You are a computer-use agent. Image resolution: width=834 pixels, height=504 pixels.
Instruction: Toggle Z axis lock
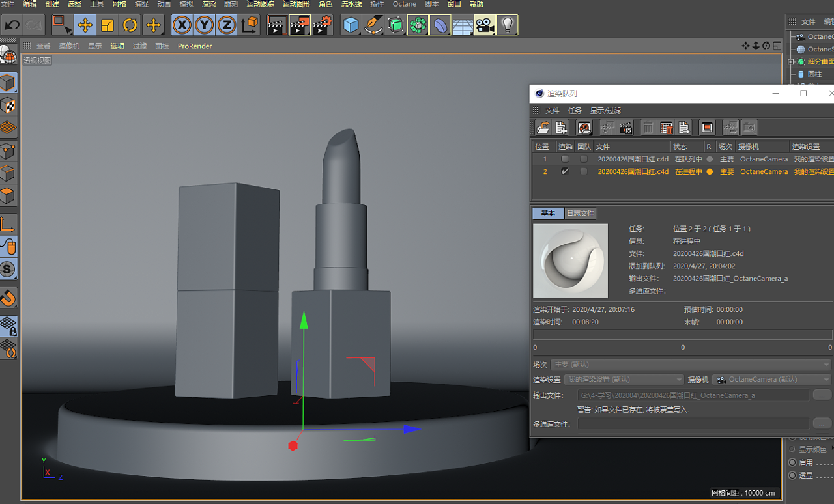tap(227, 25)
